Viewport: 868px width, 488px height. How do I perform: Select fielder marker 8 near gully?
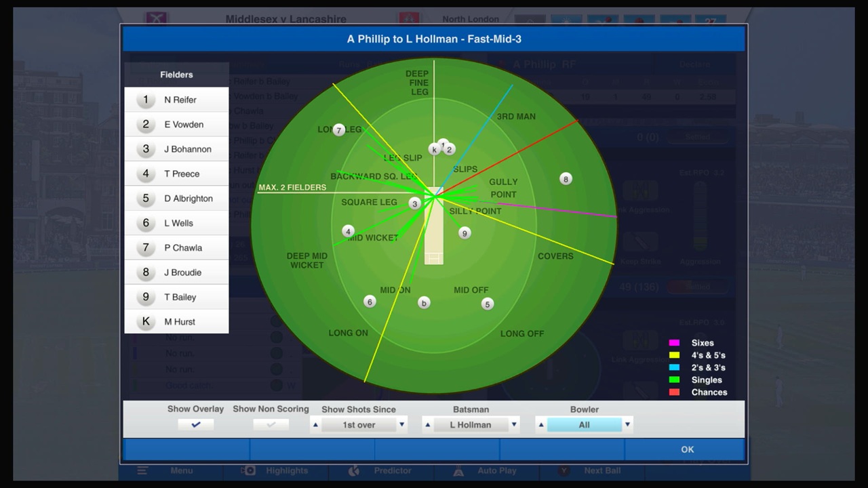[566, 179]
